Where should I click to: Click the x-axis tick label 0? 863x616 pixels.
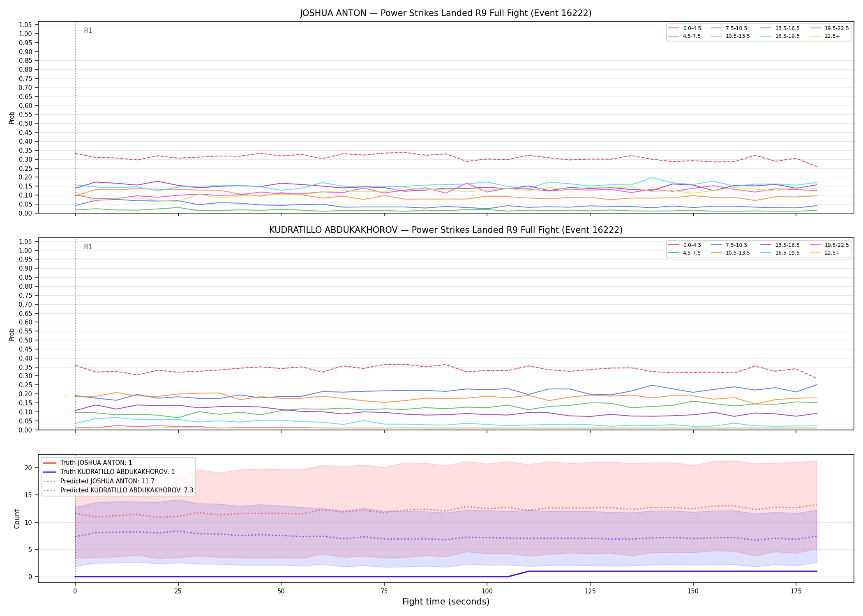coord(75,591)
